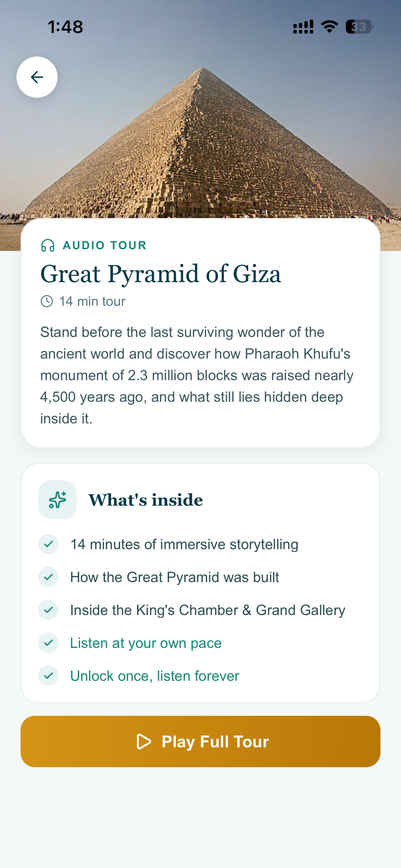
Task: Click the Great Pyramid of Giza title
Action: click(x=161, y=274)
